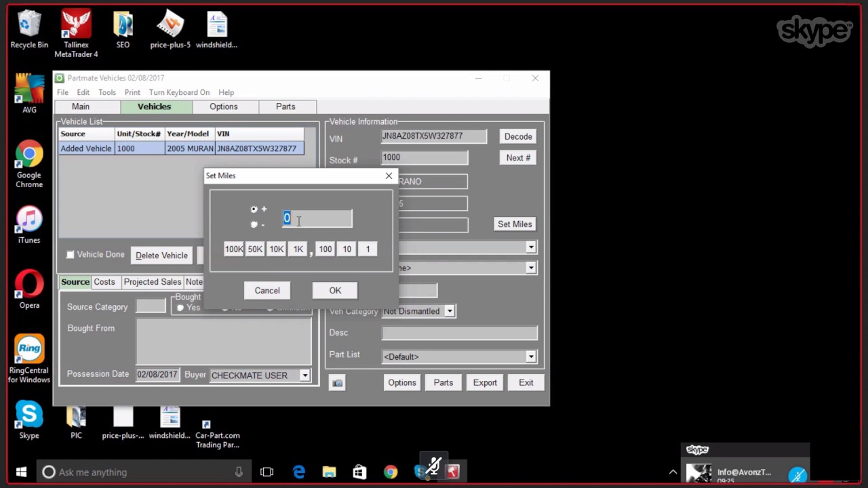The image size is (868, 488).
Task: Open File Explorer from taskbar
Action: 329,472
